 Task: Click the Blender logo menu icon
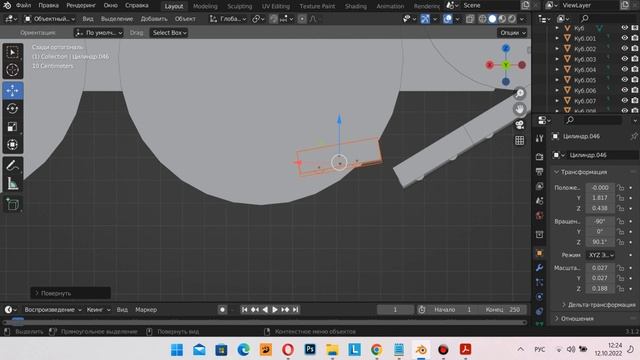(x=7, y=5)
